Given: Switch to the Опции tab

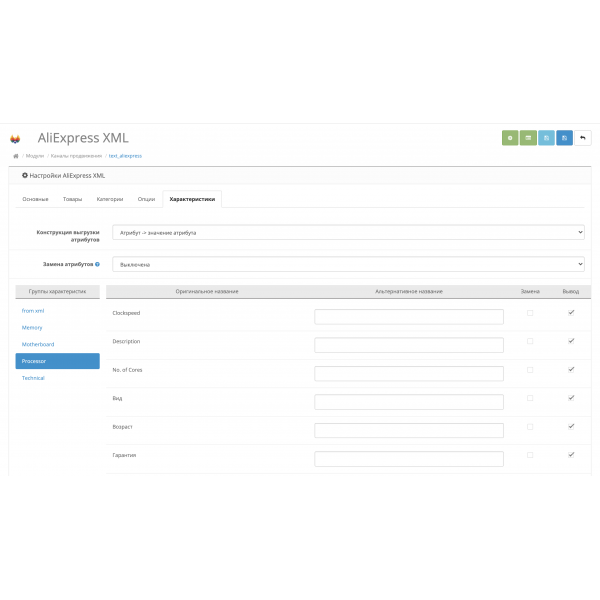Looking at the screenshot, I should click(146, 199).
